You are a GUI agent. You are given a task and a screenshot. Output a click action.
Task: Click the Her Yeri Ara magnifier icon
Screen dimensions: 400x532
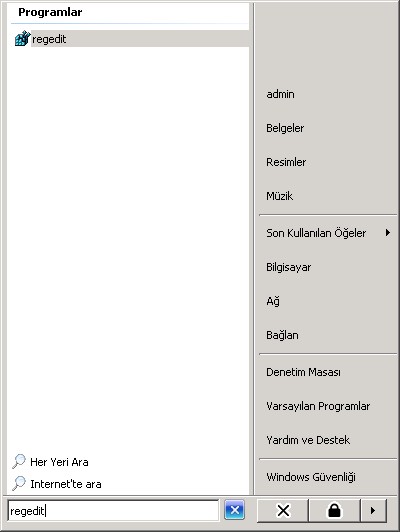(19, 461)
